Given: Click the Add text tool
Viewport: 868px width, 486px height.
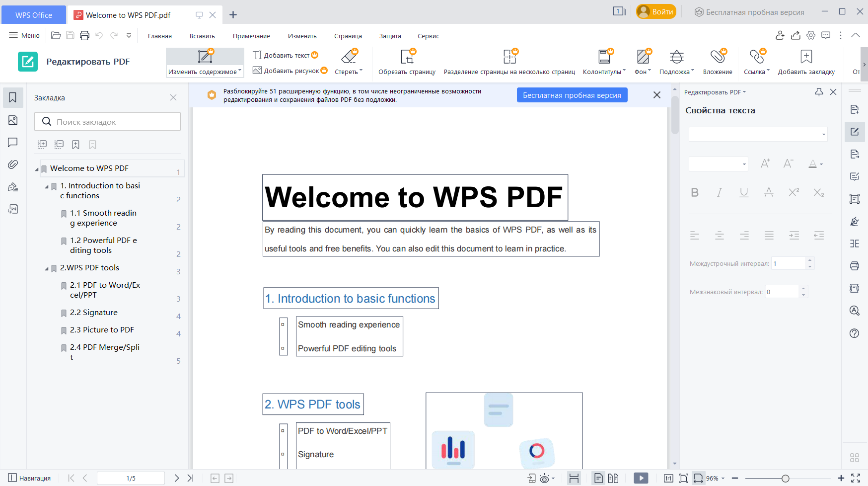Looking at the screenshot, I should pos(285,55).
